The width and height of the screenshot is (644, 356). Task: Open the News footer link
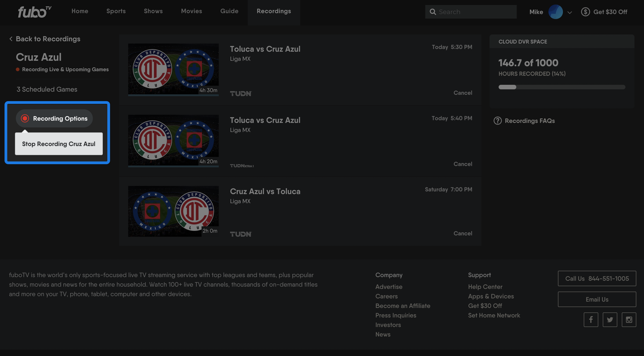pyautogui.click(x=383, y=334)
